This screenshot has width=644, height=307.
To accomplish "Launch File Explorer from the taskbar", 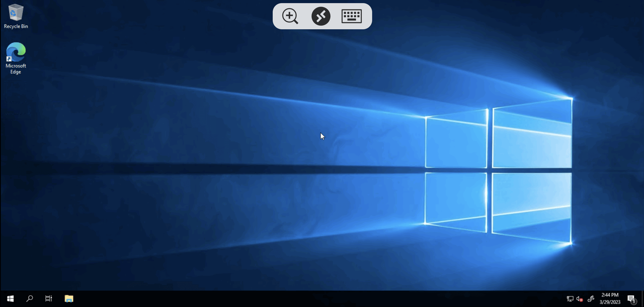I will (69, 299).
